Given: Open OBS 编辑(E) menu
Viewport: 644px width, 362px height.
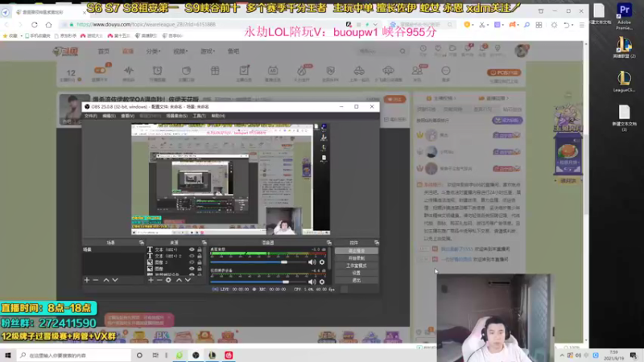Looking at the screenshot, I should pyautogui.click(x=109, y=116).
